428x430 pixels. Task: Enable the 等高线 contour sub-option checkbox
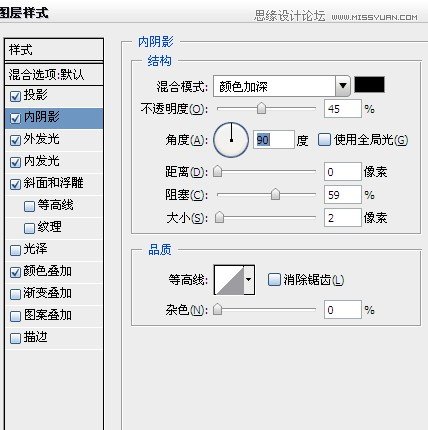point(29,206)
